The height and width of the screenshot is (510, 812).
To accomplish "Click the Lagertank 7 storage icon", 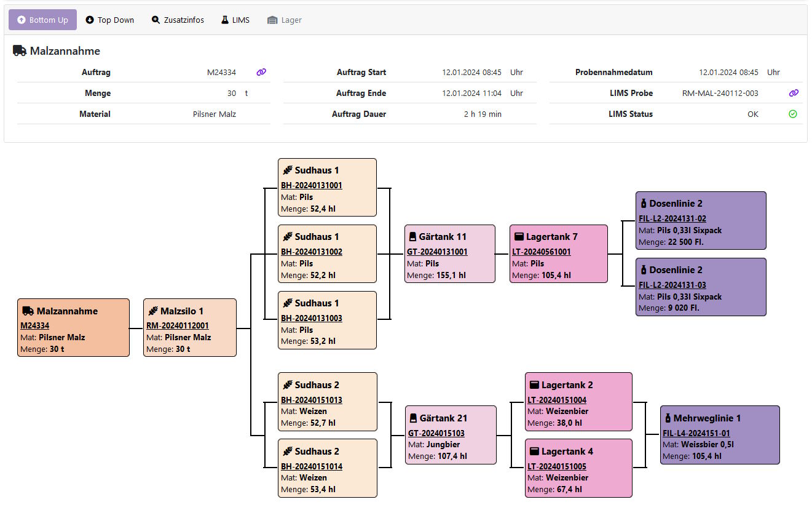I will [518, 237].
